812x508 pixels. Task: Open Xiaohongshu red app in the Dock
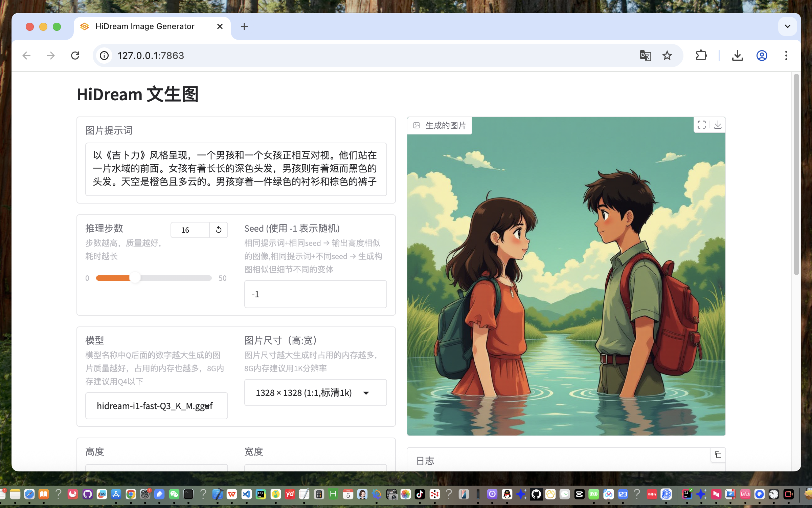pyautogui.click(x=652, y=494)
